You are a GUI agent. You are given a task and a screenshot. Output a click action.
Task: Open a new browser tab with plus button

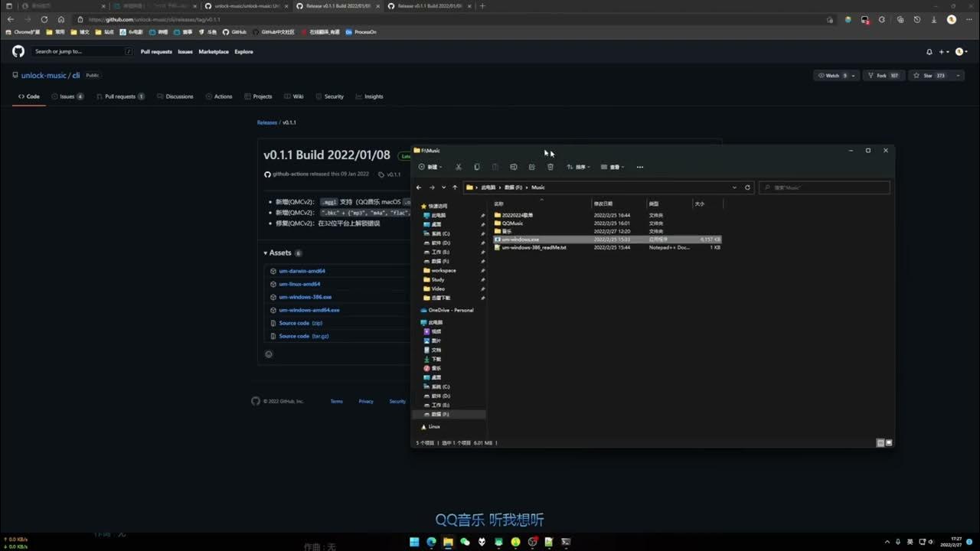point(482,6)
